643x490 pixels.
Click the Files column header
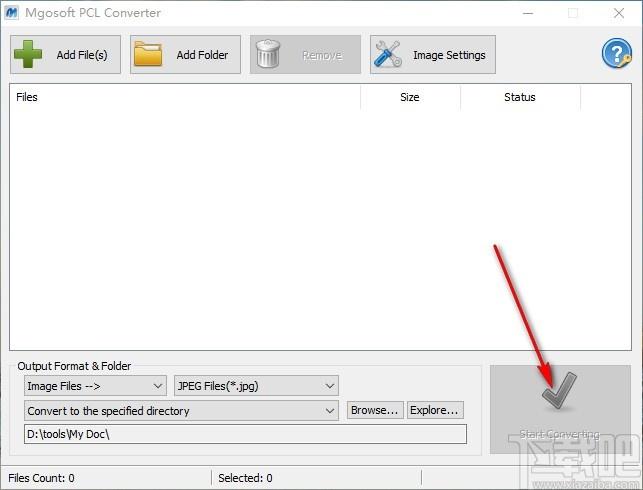185,97
